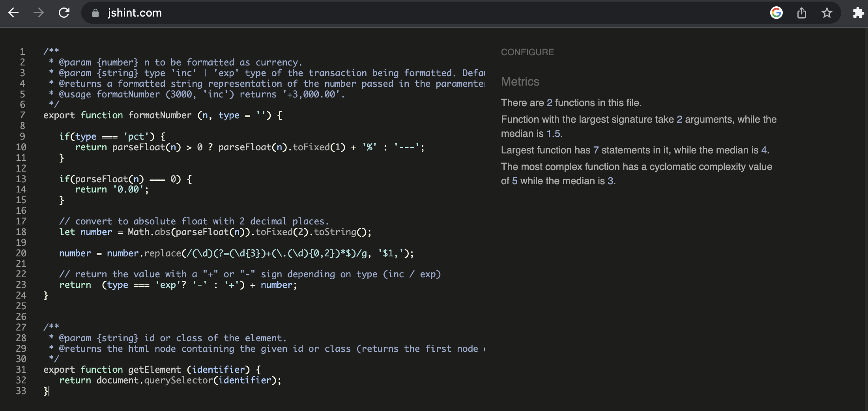Place cursor on the return '0.00' statement
This screenshot has width=868, height=411.
click(x=112, y=190)
